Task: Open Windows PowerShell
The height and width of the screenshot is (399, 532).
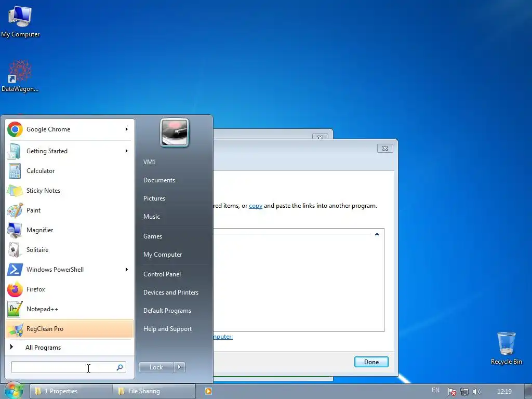Action: (x=70, y=270)
